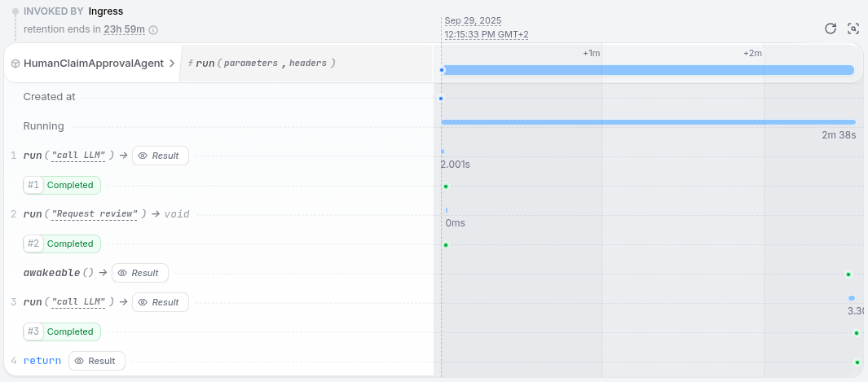Viewport: 868px width, 382px height.
Task: Click the #3 Completed green timeline dot
Action: (x=857, y=333)
